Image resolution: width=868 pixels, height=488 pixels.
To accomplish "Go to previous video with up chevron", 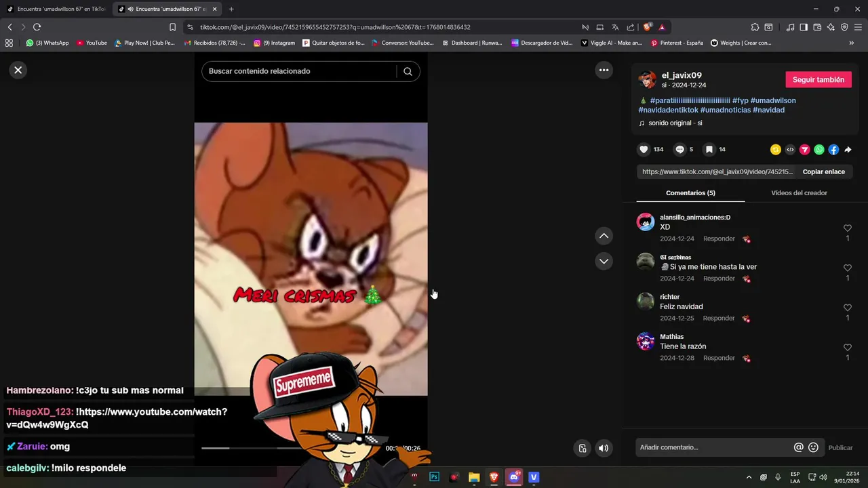I will [604, 236].
